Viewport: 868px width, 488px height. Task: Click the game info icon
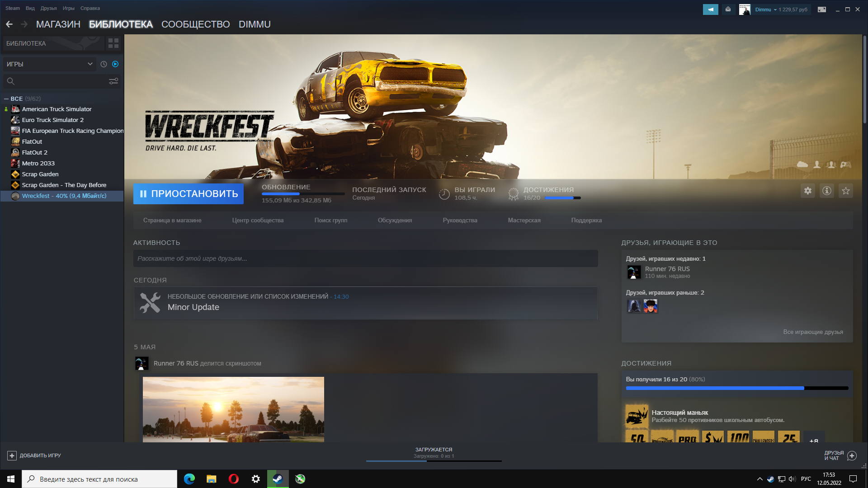pos(826,191)
